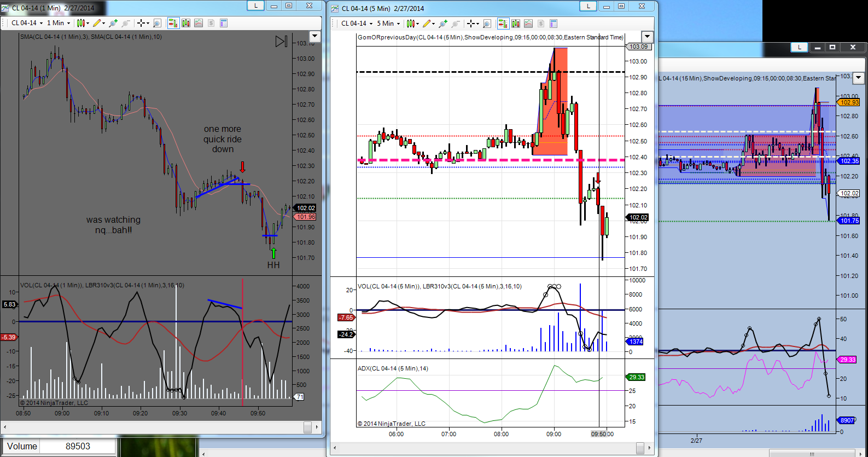Click 102.93 price marker in 15 Min chart
This screenshot has height=457, width=868.
pos(849,102)
